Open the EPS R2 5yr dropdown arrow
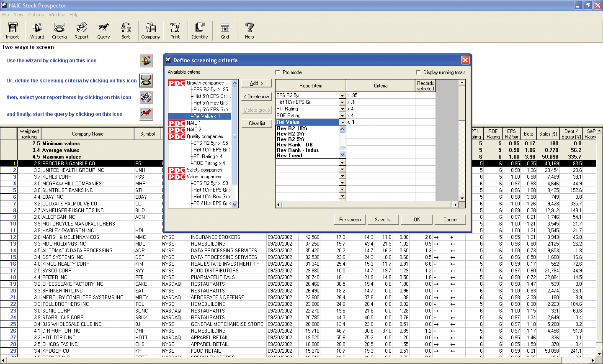The width and height of the screenshot is (603, 364). pyautogui.click(x=342, y=96)
